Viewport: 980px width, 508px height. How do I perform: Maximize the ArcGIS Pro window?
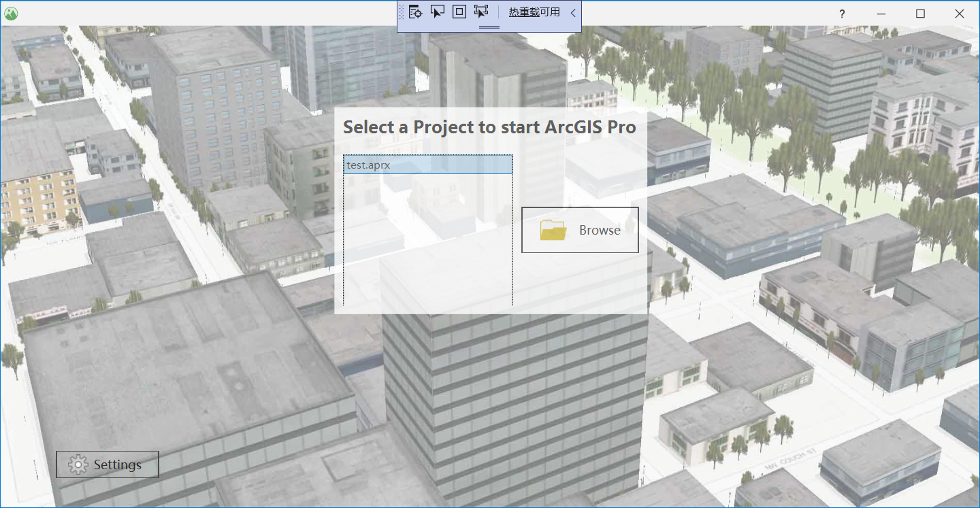click(919, 13)
